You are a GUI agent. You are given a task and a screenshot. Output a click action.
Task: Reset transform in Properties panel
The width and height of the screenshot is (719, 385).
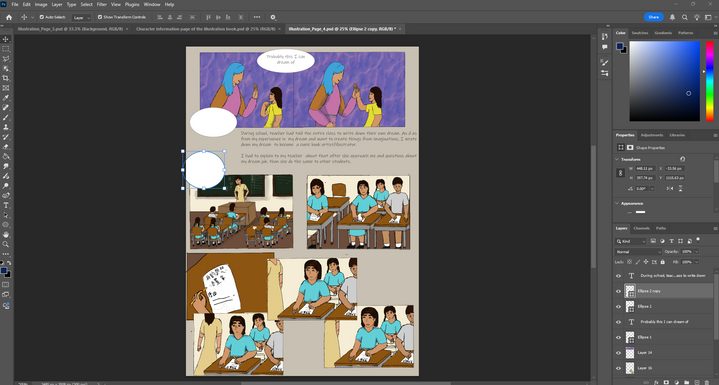pyautogui.click(x=682, y=159)
